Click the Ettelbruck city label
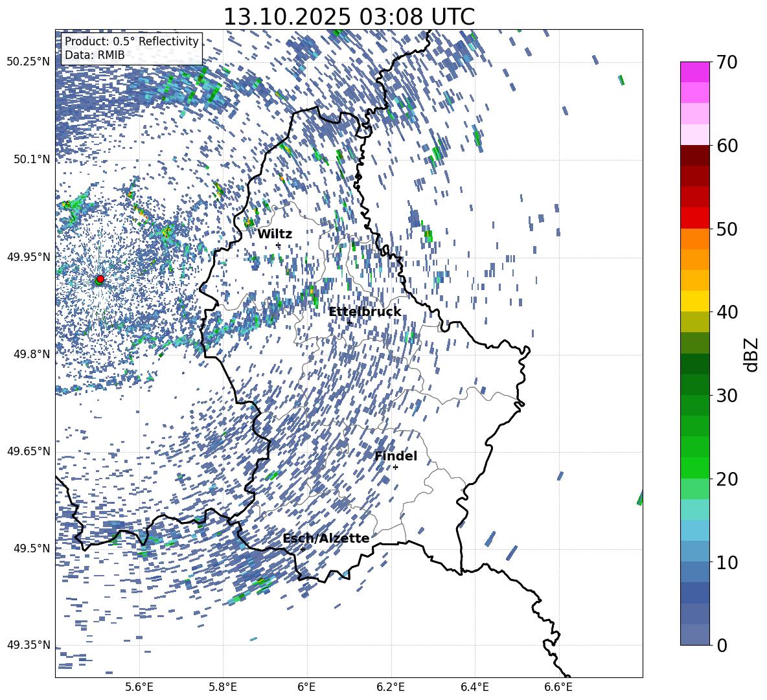Image resolution: width=767 pixels, height=700 pixels. tap(365, 312)
